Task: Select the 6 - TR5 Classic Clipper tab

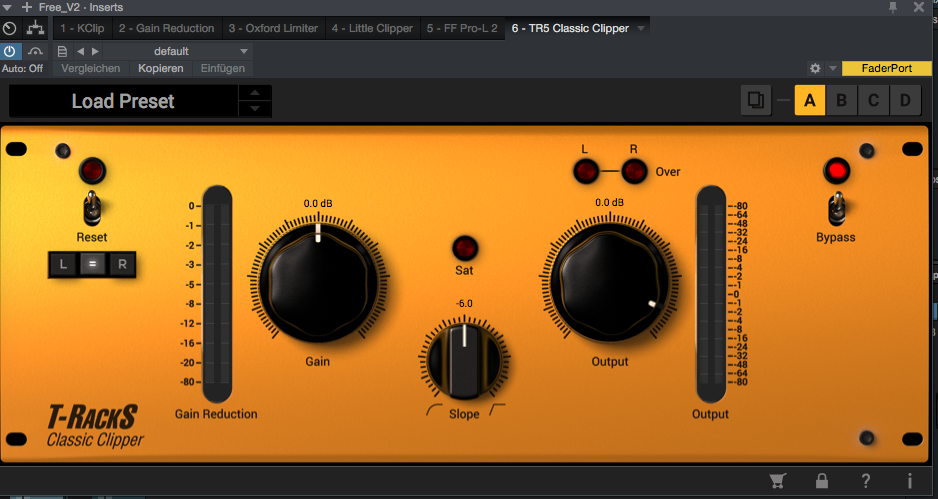Action: click(570, 28)
